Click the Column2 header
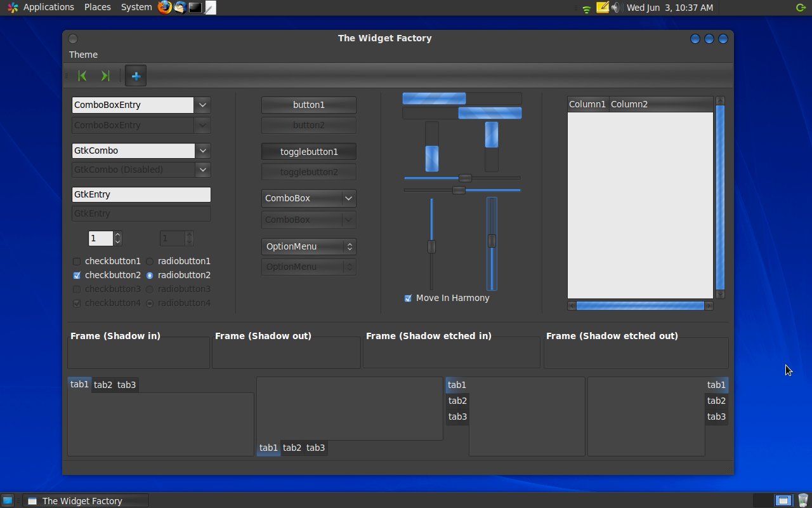 [x=661, y=104]
